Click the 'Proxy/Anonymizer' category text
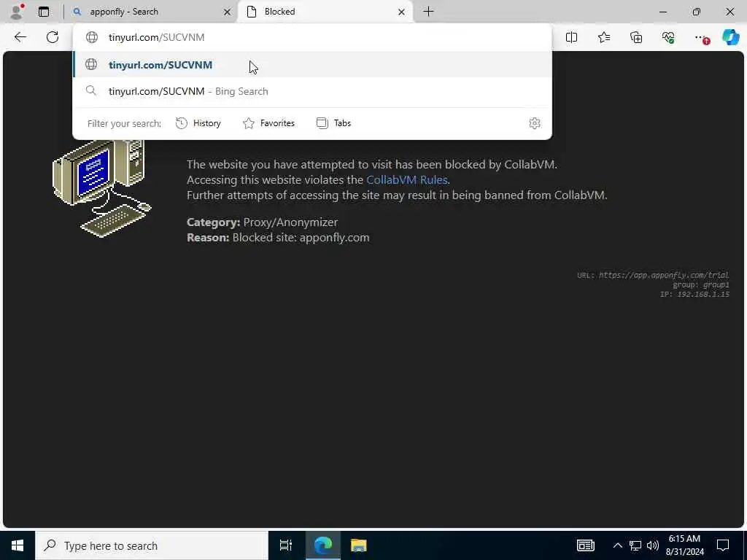 (x=290, y=222)
